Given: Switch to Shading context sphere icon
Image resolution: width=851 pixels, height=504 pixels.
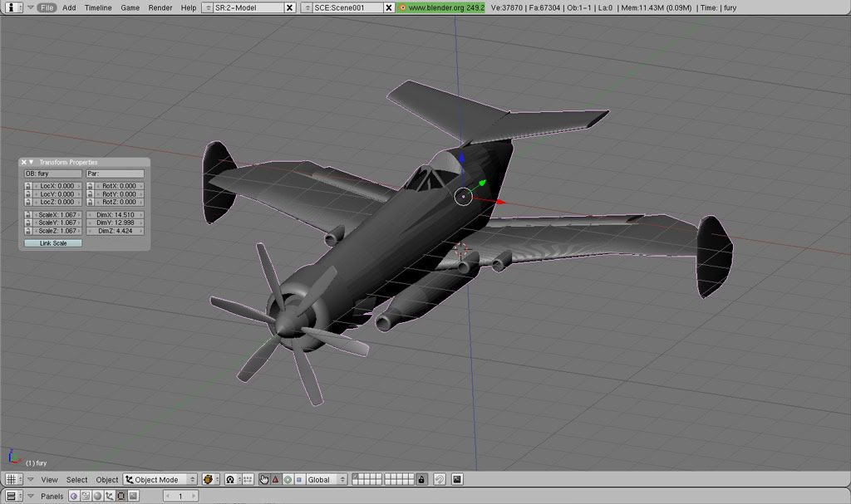Looking at the screenshot, I should click(x=98, y=496).
